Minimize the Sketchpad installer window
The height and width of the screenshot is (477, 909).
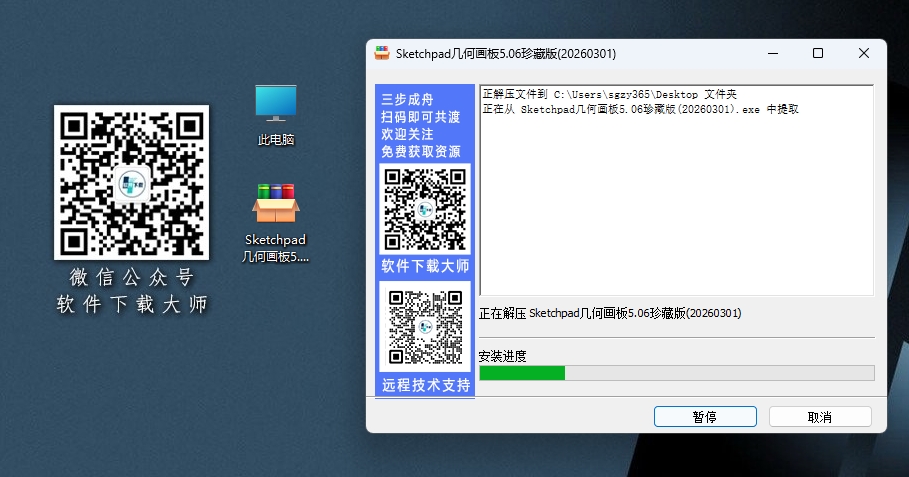(773, 53)
